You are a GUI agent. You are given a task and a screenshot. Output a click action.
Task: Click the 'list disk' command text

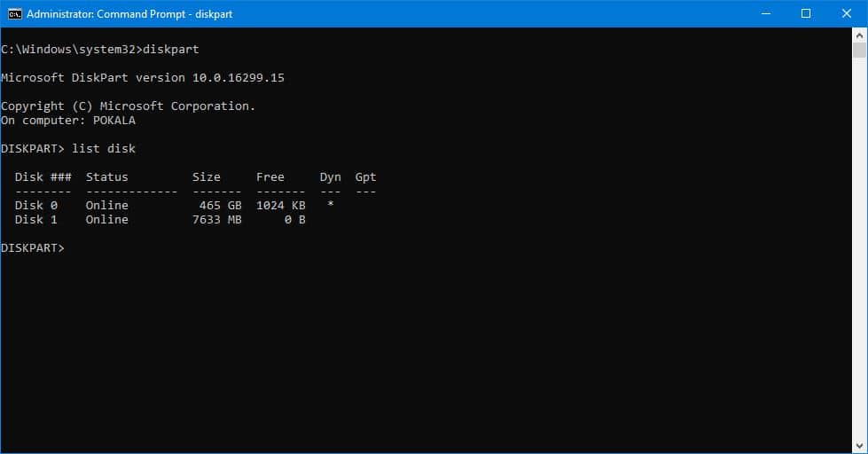pos(104,148)
